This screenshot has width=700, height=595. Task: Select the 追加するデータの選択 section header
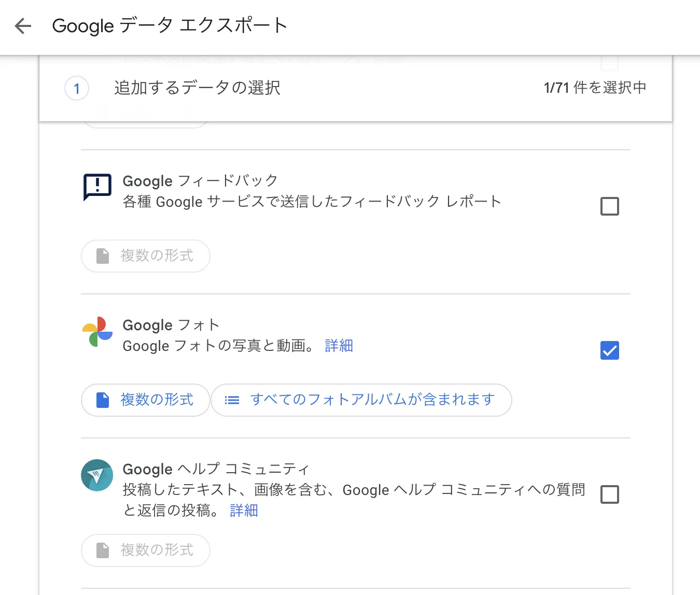coord(197,88)
